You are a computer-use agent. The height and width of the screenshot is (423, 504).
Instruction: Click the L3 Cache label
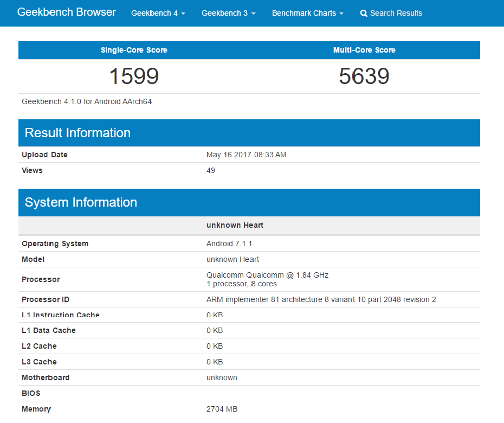click(x=39, y=362)
